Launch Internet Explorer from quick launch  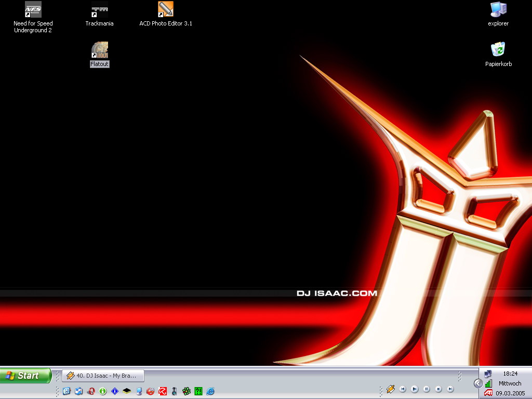click(x=210, y=391)
